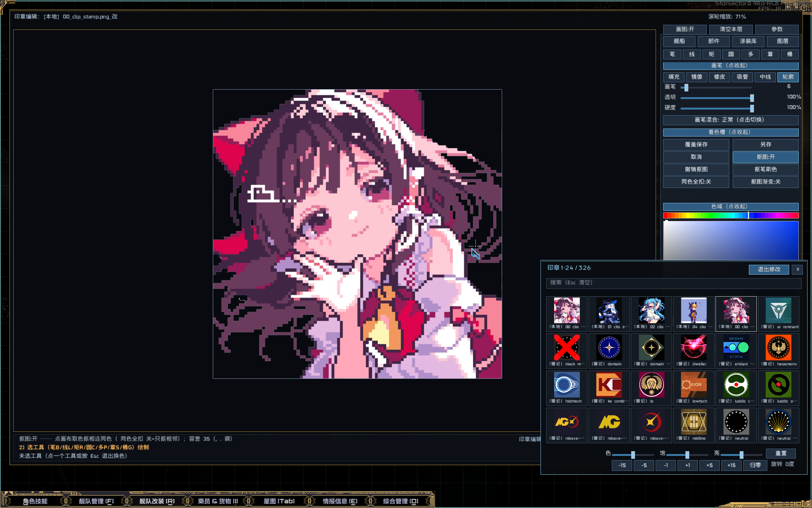Collapse the 色域（点收起） color section
The image size is (812, 508).
pyautogui.click(x=731, y=207)
